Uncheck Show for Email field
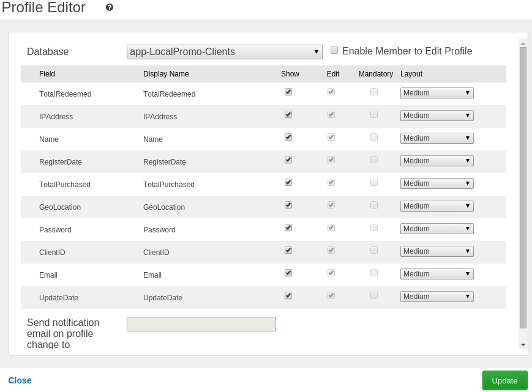Viewport: 532px width, 392px height. 288,273
